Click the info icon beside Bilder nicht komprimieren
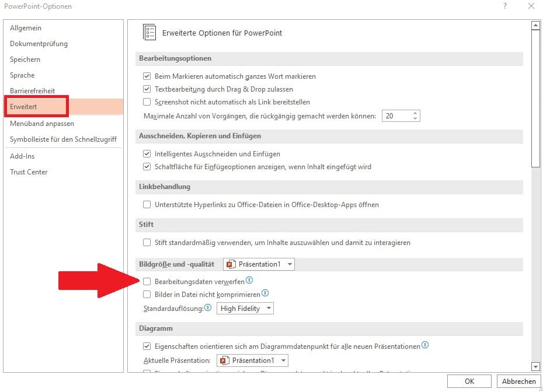543x392 pixels. pyautogui.click(x=266, y=294)
